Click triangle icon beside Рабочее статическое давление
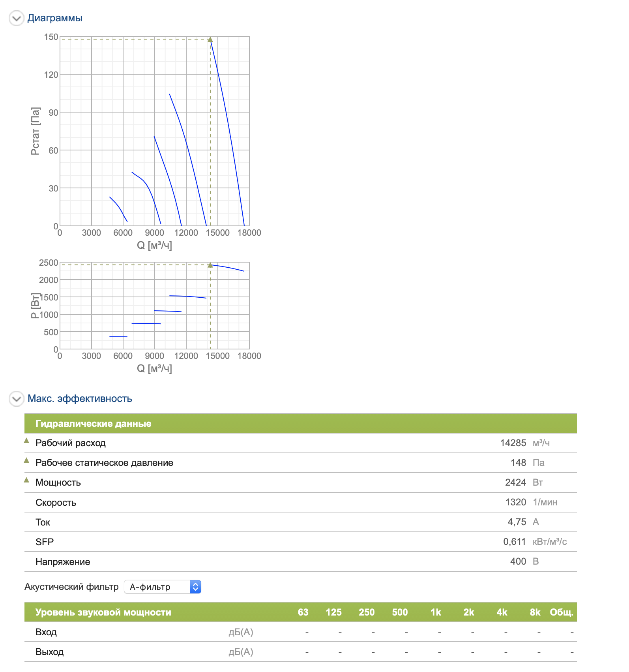629x672 pixels. [x=27, y=460]
